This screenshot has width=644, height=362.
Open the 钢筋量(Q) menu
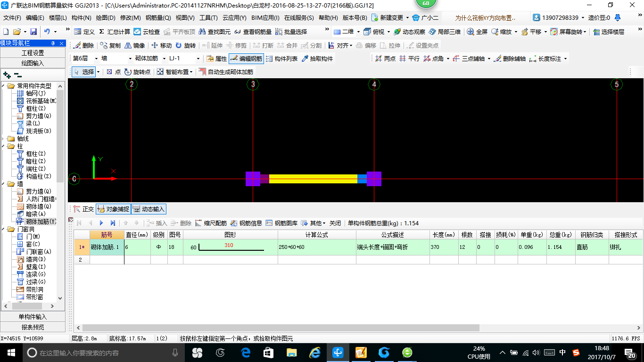[x=158, y=18]
